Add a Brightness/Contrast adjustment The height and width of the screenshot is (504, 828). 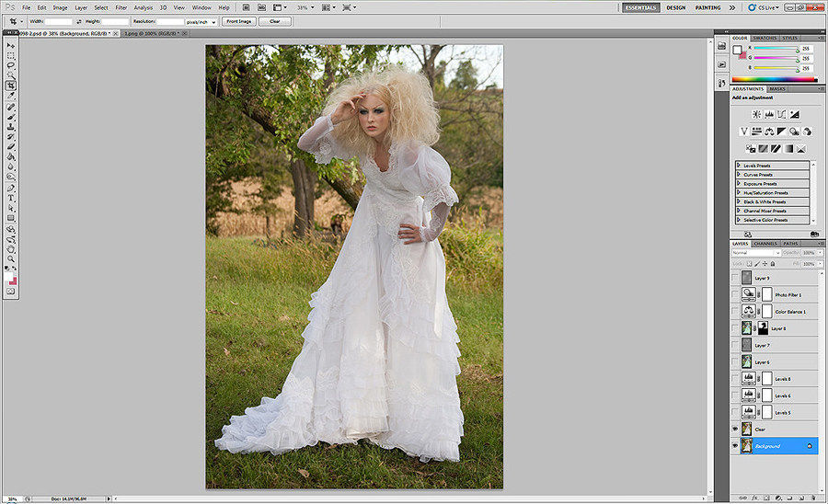point(757,114)
